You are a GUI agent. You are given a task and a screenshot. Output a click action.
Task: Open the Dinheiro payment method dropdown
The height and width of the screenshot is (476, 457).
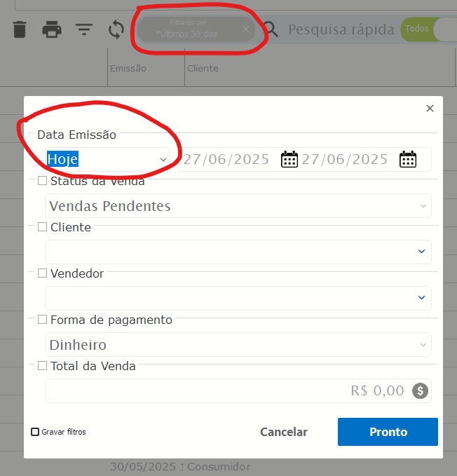tap(238, 344)
